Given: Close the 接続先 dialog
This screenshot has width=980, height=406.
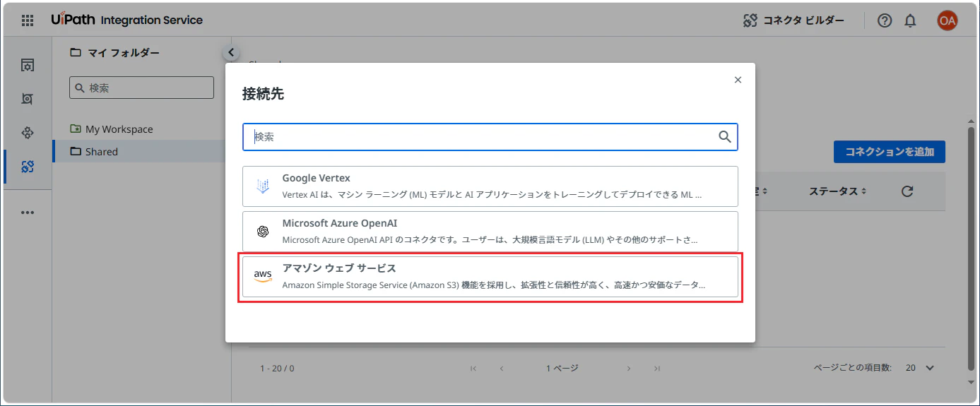Looking at the screenshot, I should click(738, 80).
